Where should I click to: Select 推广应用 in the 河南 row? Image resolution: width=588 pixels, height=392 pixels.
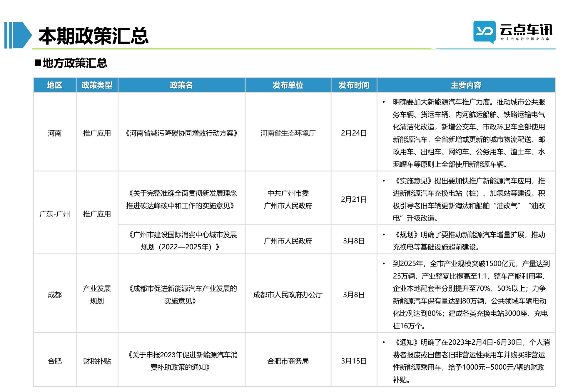(97, 133)
